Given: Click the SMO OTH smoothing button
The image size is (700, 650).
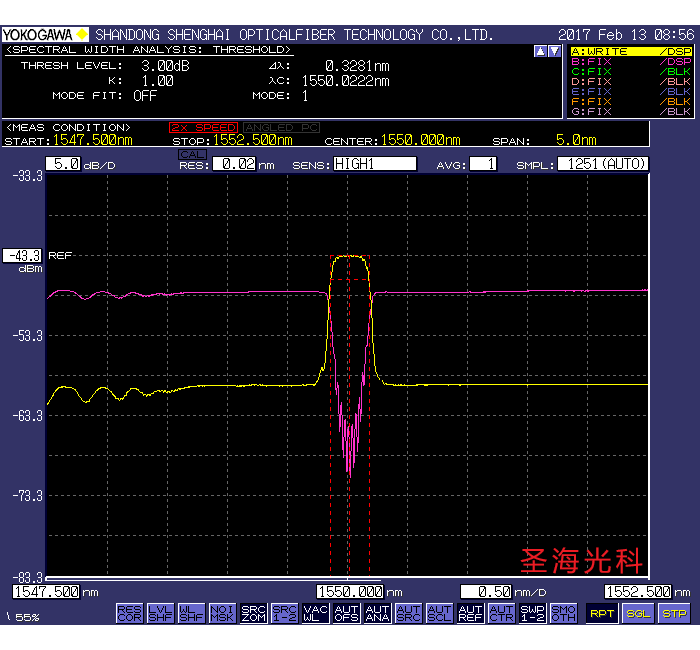Looking at the screenshot, I should click(x=563, y=612).
